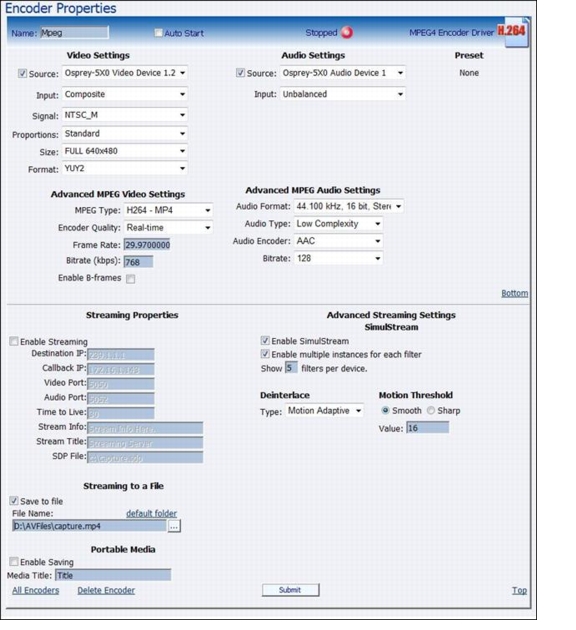Click the H.264 encoder driver icon
Screen dimensions: 576x630
tap(514, 32)
